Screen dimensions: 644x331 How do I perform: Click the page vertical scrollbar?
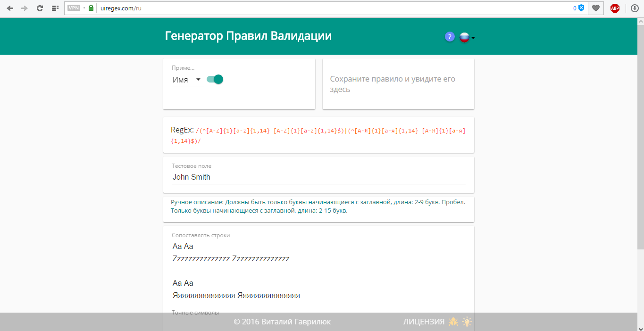pos(640,141)
